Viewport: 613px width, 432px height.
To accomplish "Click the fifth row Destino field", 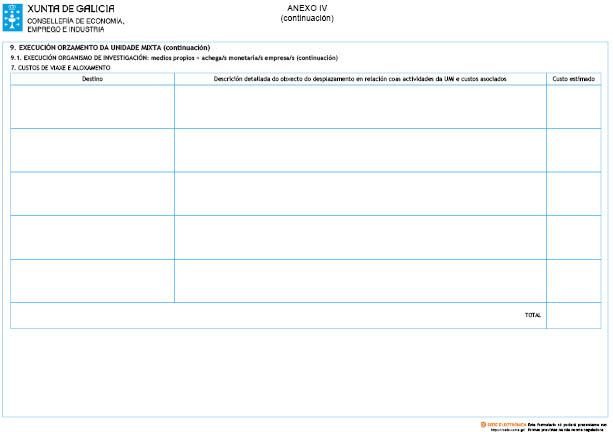I will click(92, 280).
